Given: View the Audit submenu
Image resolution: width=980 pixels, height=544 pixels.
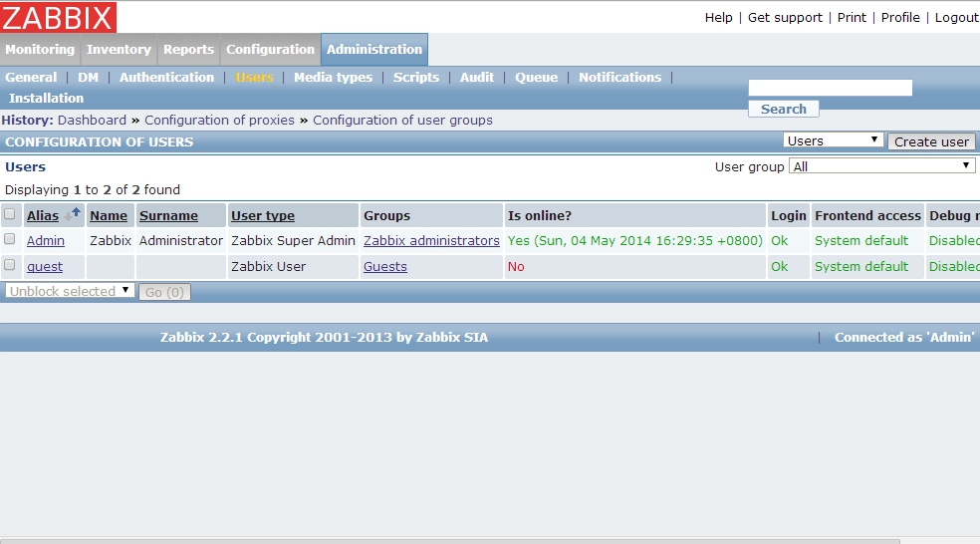Looking at the screenshot, I should point(477,78).
